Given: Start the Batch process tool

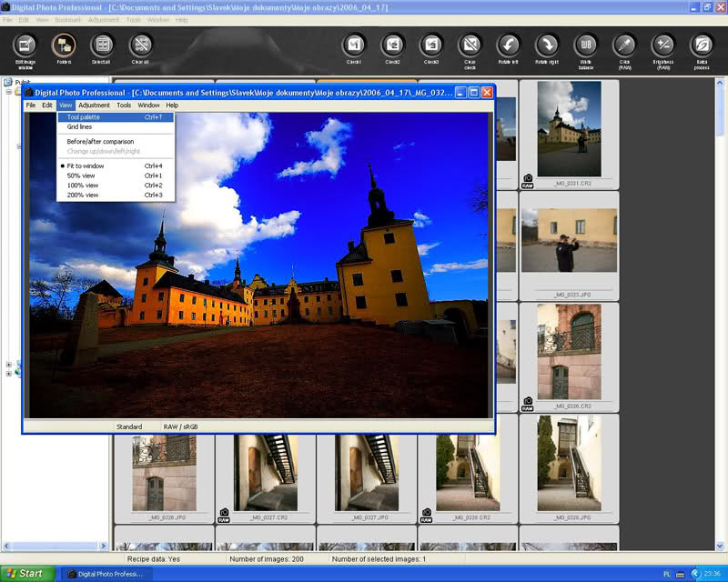Looking at the screenshot, I should tap(702, 45).
